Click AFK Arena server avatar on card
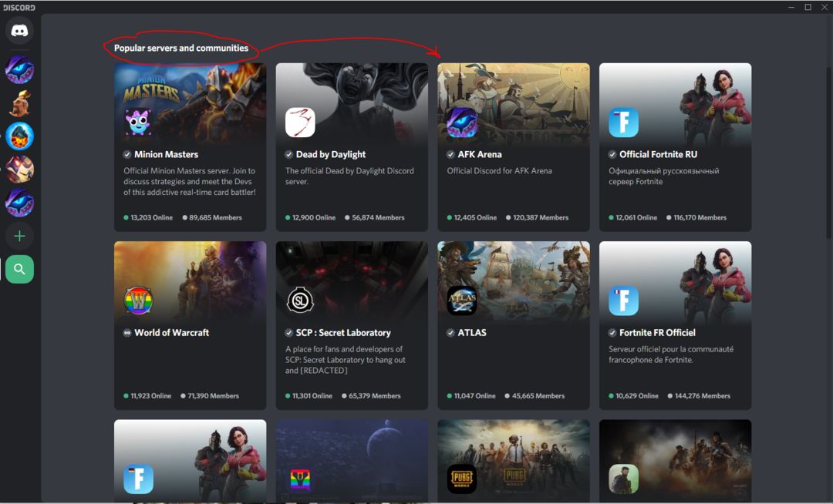The width and height of the screenshot is (833, 504). (x=462, y=122)
